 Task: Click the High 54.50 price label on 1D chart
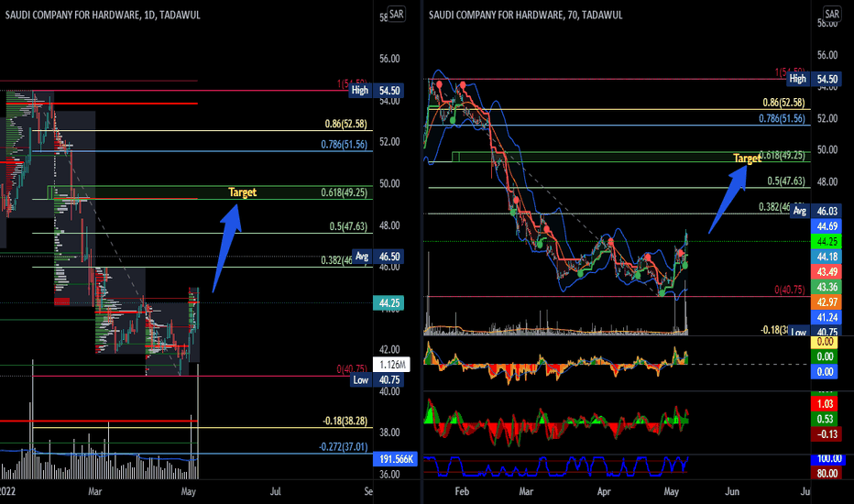tap(377, 91)
